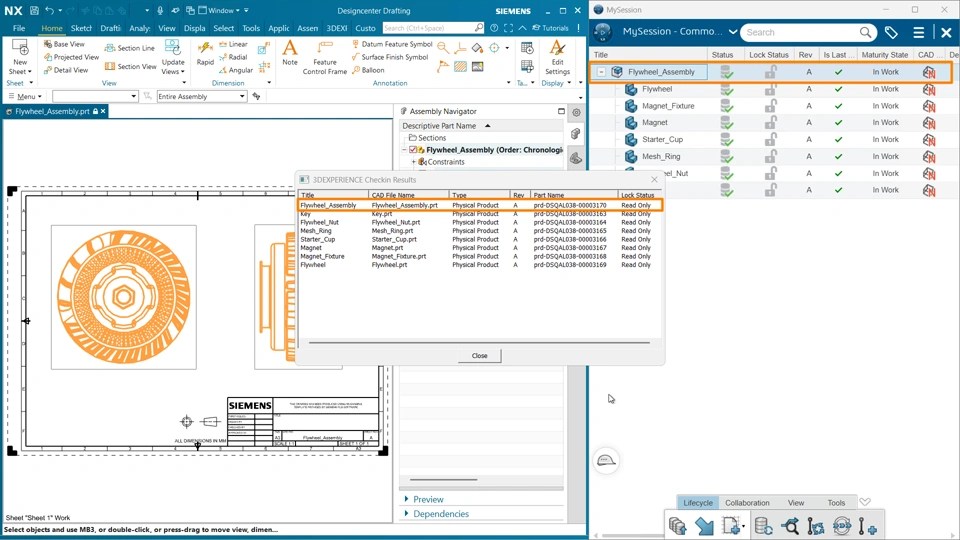
Task: Click the lock icon in Flywheel_Assembly row
Action: click(x=770, y=72)
